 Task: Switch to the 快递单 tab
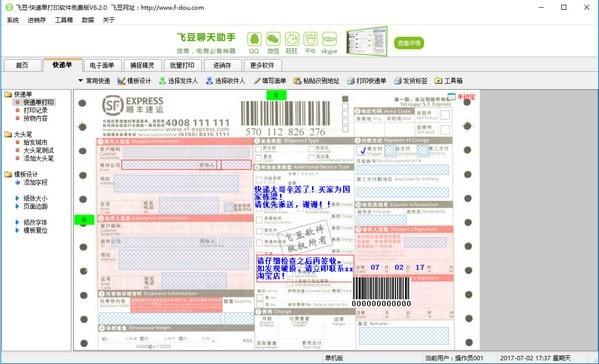[x=62, y=65]
